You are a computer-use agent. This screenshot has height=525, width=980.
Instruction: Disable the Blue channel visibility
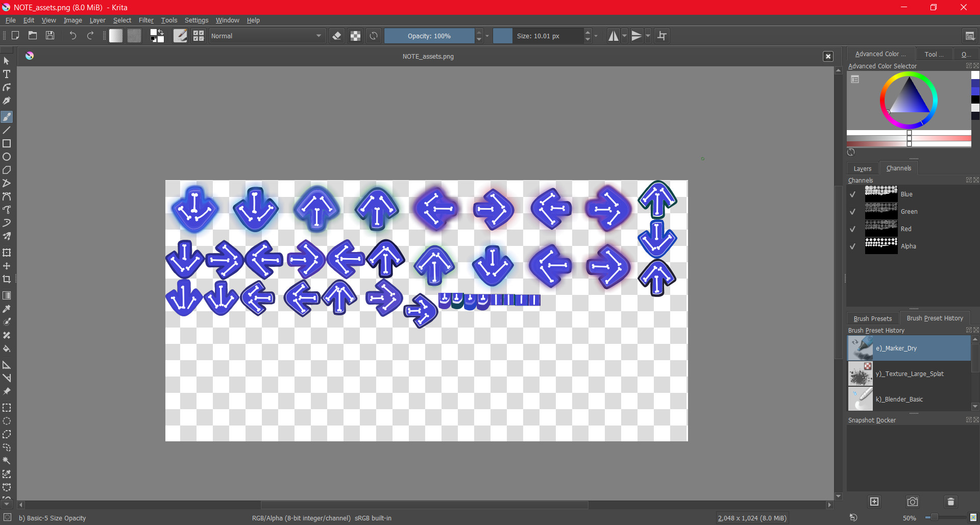pos(853,194)
